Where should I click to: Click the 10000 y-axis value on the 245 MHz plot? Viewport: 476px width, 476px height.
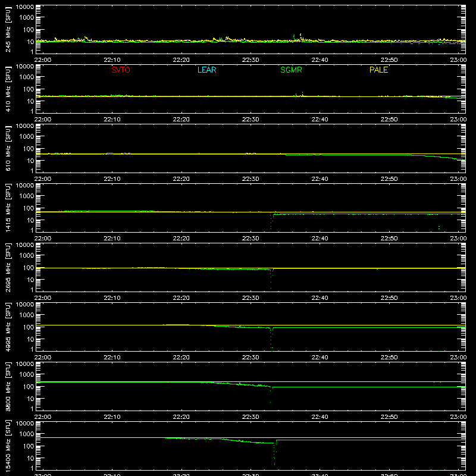pos(25,7)
